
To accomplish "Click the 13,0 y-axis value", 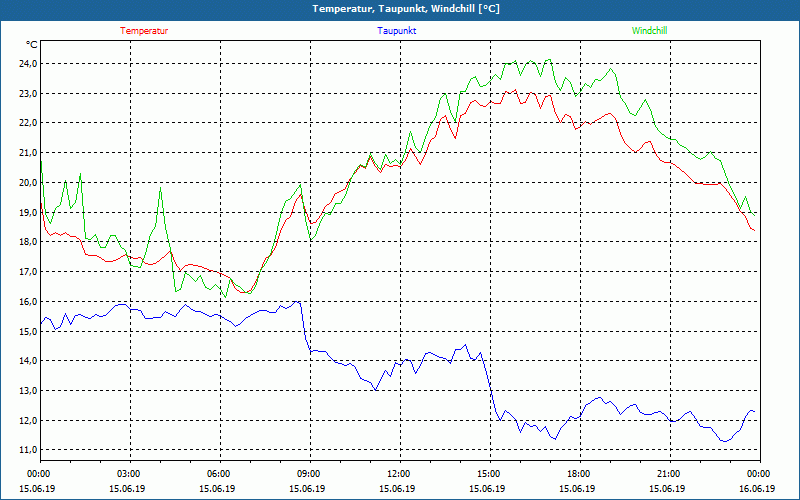I will click(x=28, y=390).
